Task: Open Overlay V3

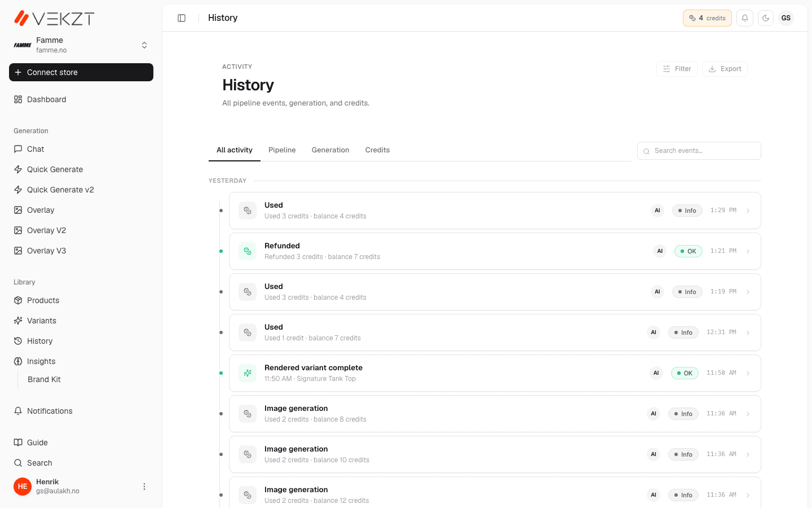Action: point(81,251)
